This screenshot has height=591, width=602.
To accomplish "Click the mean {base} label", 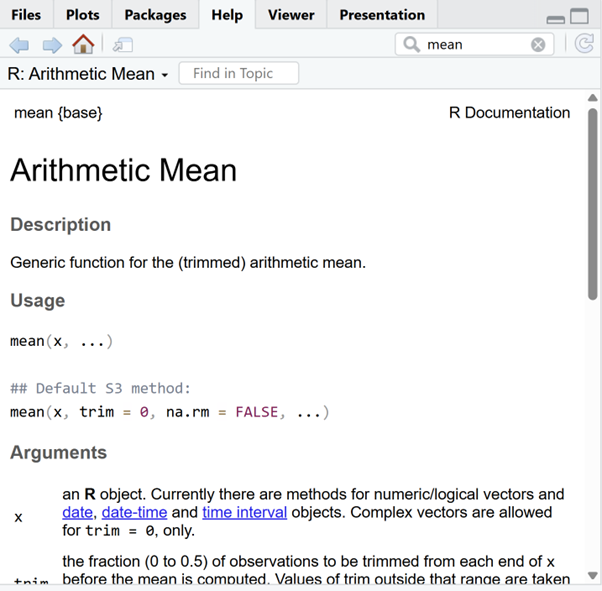I will (x=58, y=113).
